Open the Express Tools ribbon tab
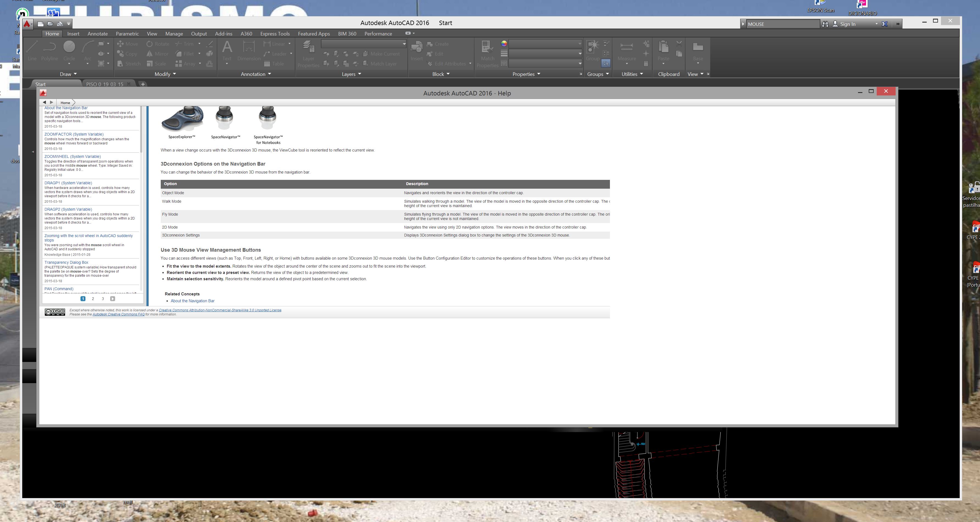The image size is (980, 522). click(275, 34)
